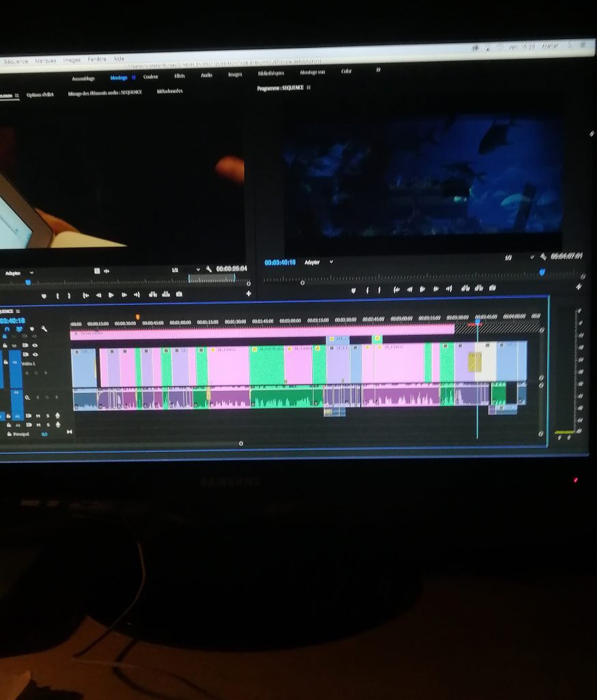The image size is (597, 700).
Task: Click the Program monitor wrench settings icon
Action: pos(544,257)
